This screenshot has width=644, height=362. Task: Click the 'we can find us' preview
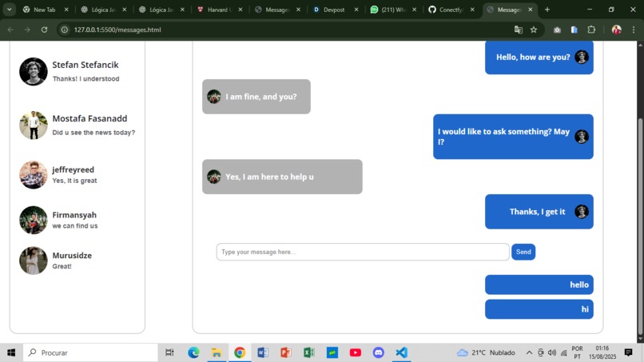(x=75, y=225)
